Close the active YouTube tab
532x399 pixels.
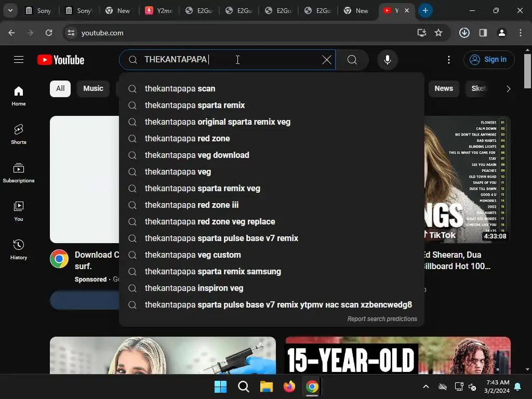[407, 10]
